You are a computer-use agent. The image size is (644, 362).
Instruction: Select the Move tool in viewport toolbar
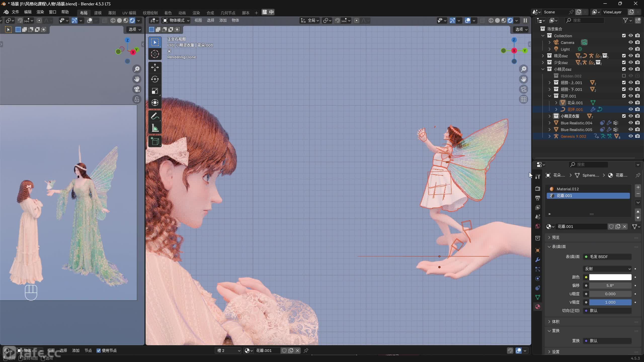[155, 67]
